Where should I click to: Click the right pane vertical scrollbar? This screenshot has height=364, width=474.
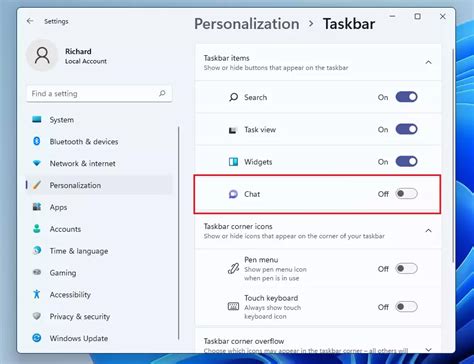pos(453,155)
